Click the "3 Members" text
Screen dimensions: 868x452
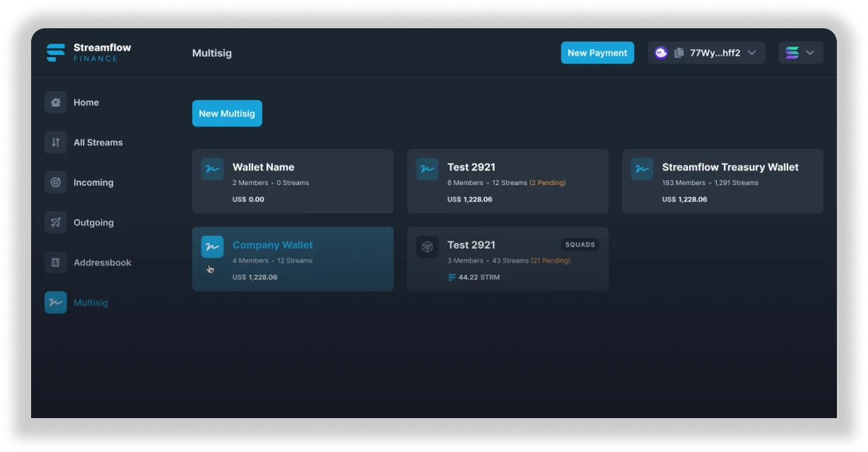coord(466,261)
